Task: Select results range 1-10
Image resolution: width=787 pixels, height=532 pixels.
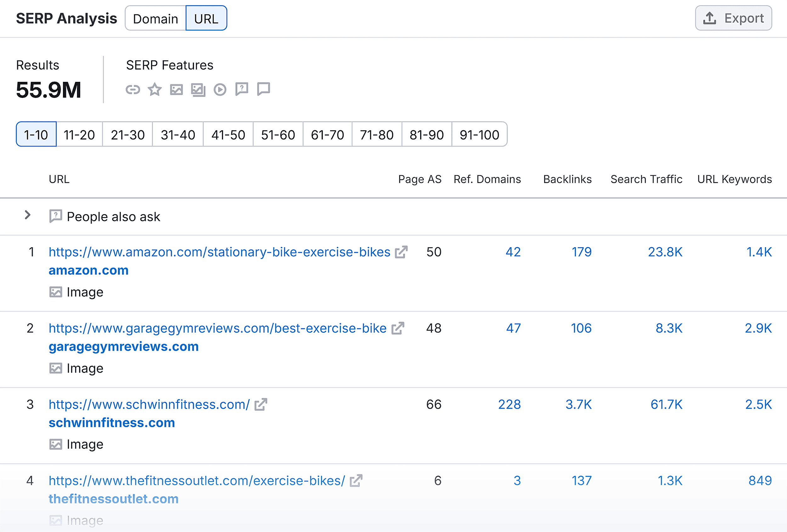Action: 36,134
